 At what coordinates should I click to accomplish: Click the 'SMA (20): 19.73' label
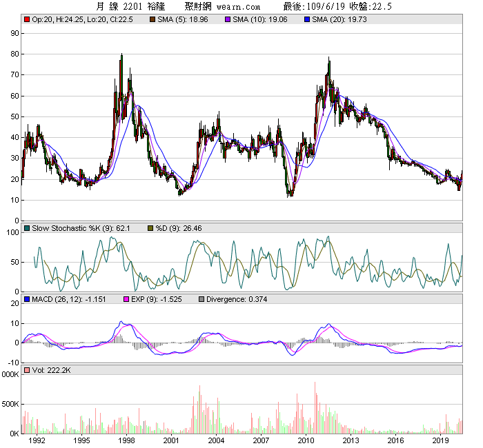coord(339,19)
